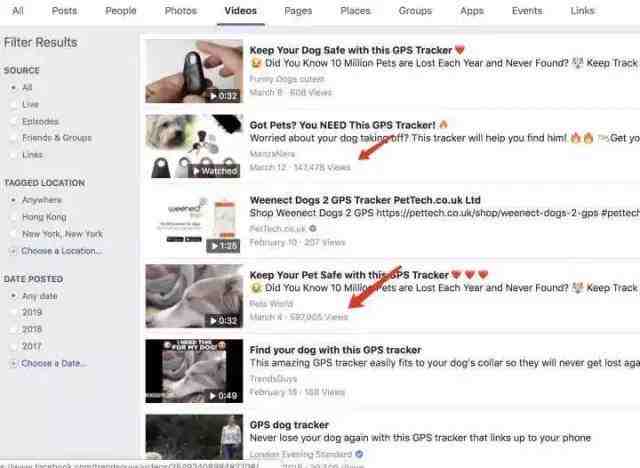Click the 'February 10 · 207 Views' text
640x468 pixels.
point(298,242)
